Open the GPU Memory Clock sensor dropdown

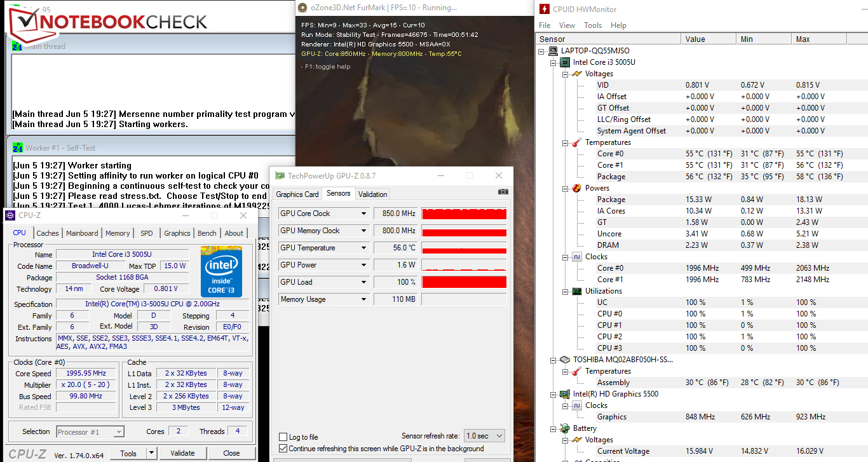tap(364, 231)
